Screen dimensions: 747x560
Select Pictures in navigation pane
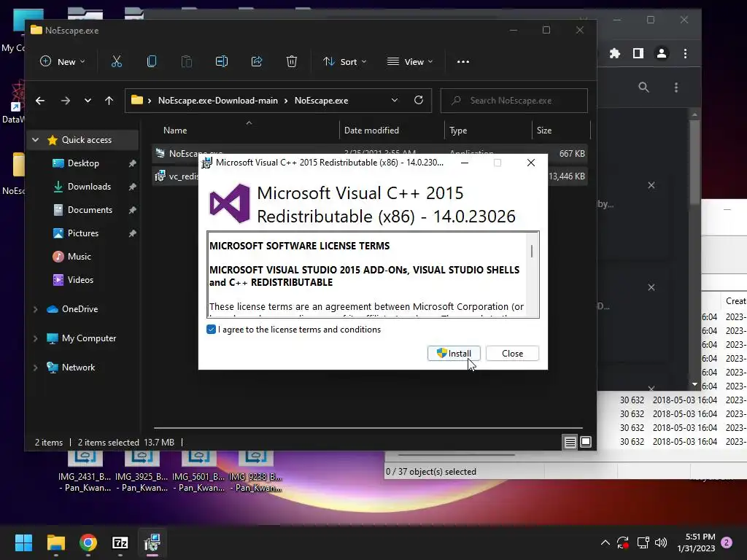(83, 233)
